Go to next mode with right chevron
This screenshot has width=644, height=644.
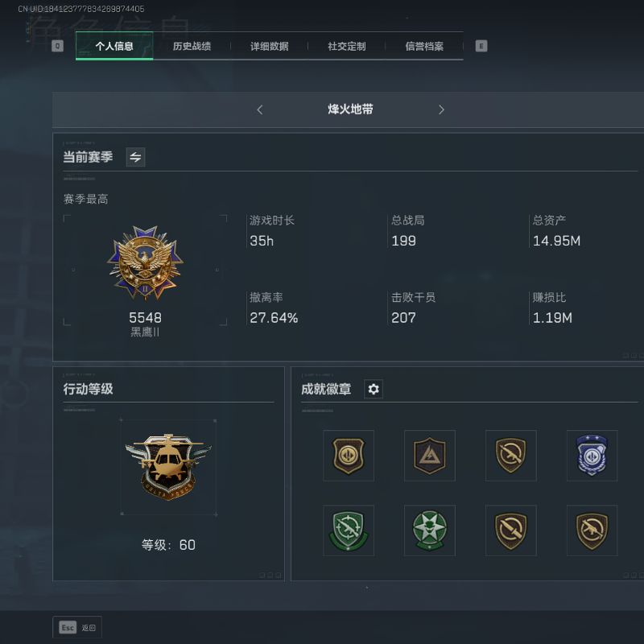(441, 109)
